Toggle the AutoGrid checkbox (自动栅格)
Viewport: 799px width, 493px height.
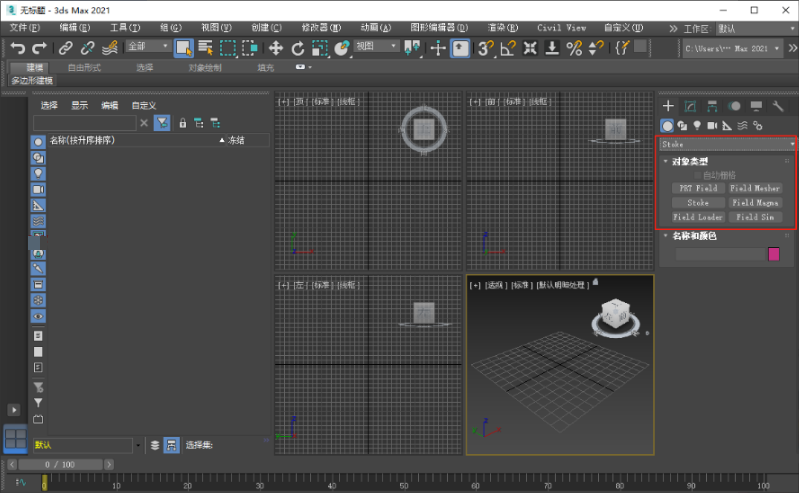[698, 174]
